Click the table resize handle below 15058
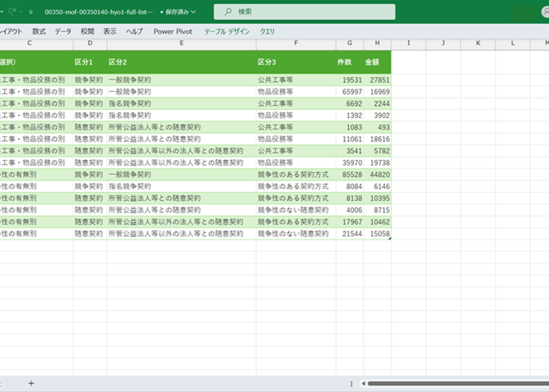The height and width of the screenshot is (392, 549). (x=390, y=238)
